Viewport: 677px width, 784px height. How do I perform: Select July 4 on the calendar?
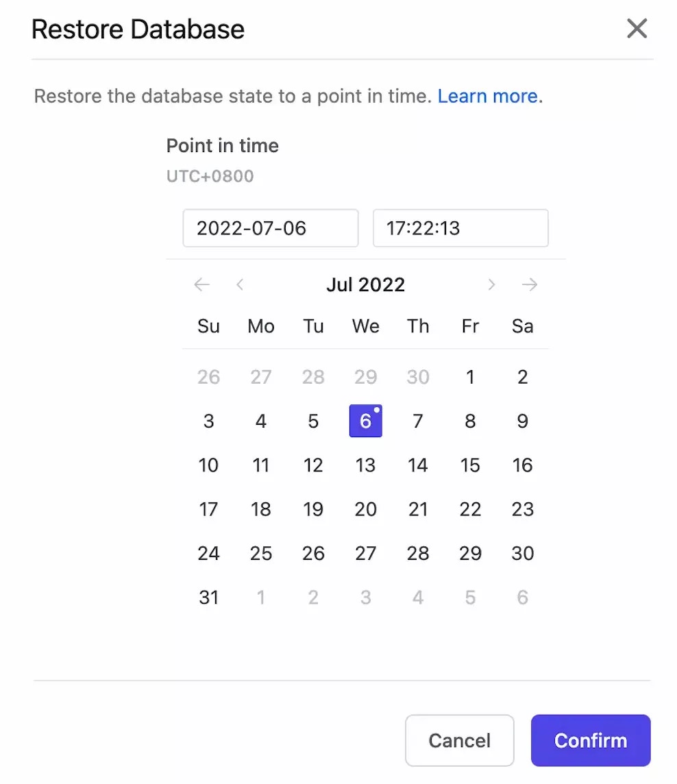point(260,421)
